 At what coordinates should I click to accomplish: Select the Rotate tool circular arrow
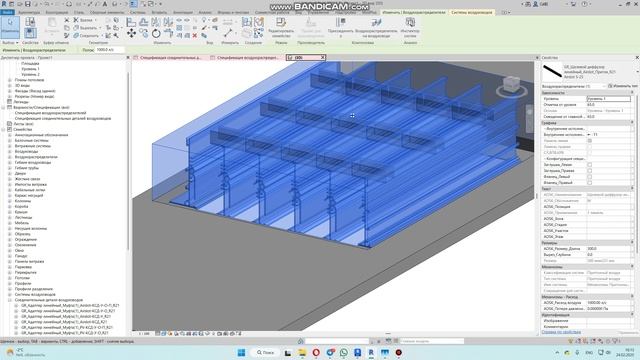pos(156,33)
